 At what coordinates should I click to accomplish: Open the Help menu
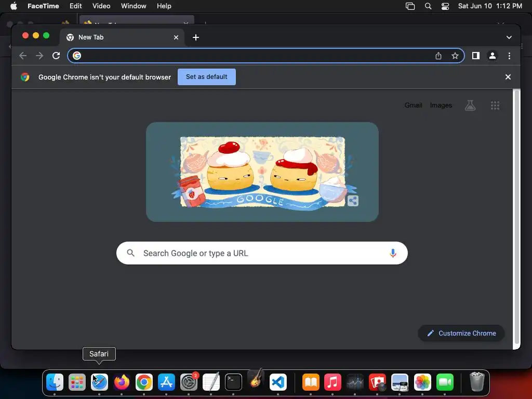pyautogui.click(x=164, y=6)
